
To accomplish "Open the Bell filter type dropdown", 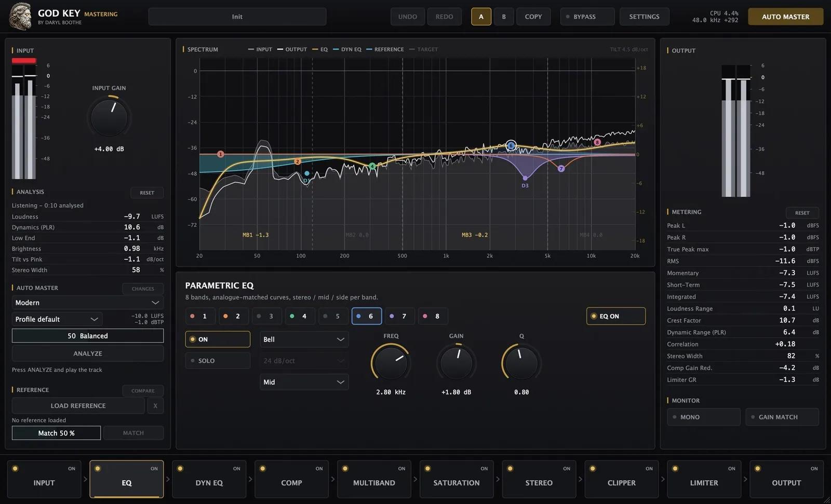I will (304, 339).
